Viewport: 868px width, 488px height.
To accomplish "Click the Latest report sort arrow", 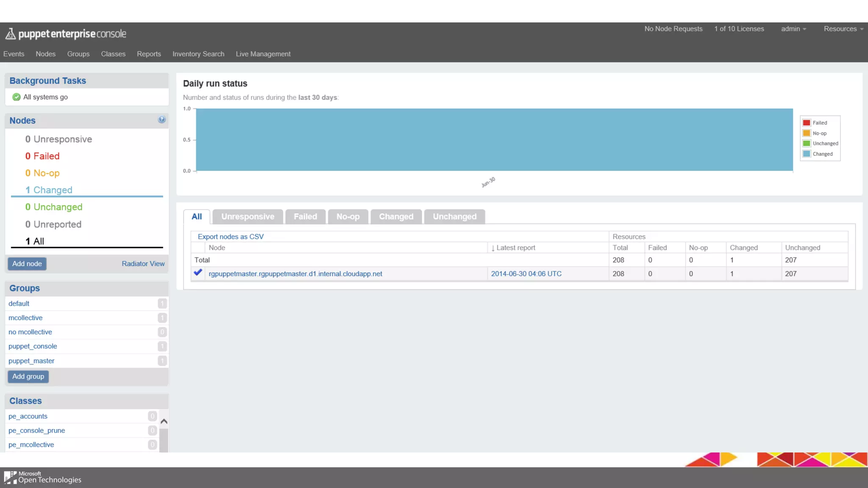I will point(493,248).
